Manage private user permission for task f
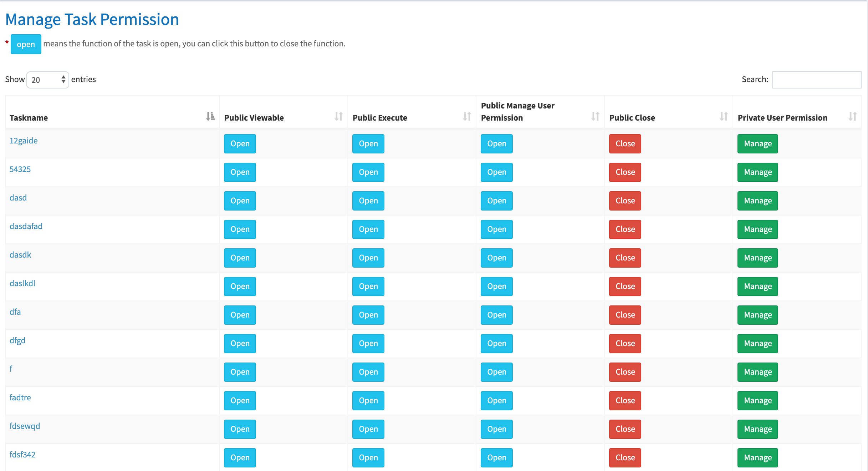The image size is (868, 471). [x=758, y=372]
